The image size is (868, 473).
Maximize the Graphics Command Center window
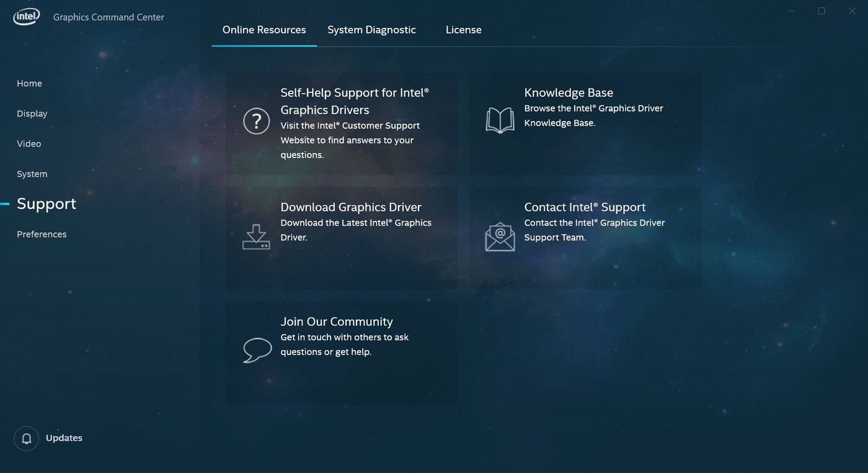point(821,11)
